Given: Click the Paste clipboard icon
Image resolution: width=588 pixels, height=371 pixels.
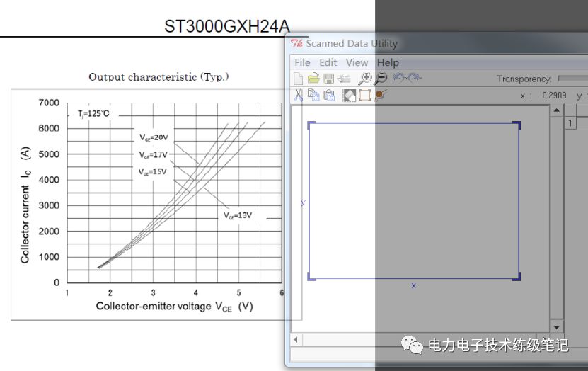Looking at the screenshot, I should click(329, 95).
